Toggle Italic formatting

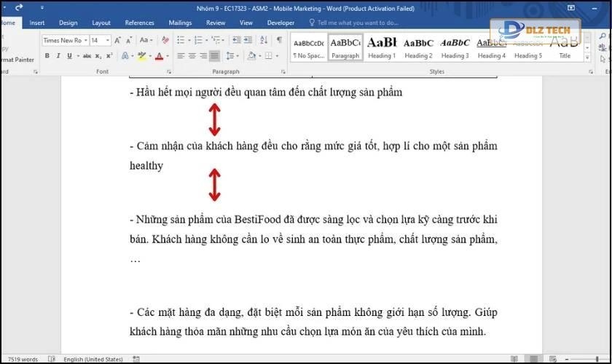[58, 56]
